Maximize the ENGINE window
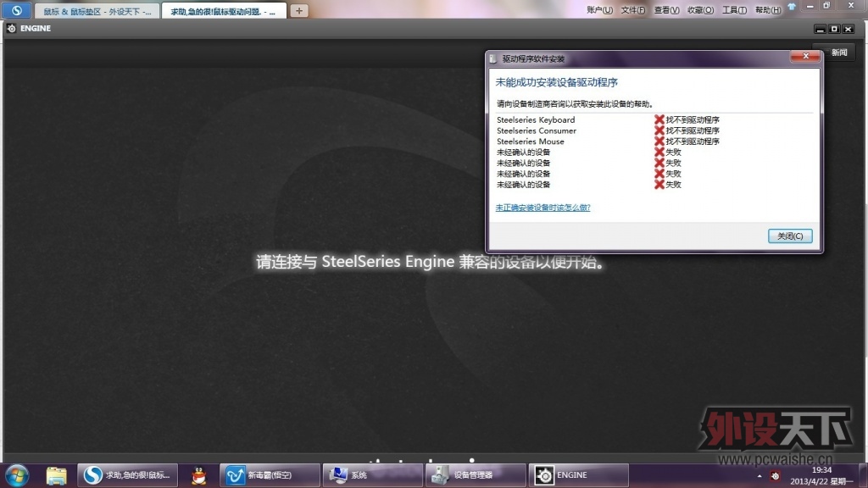 tap(834, 29)
